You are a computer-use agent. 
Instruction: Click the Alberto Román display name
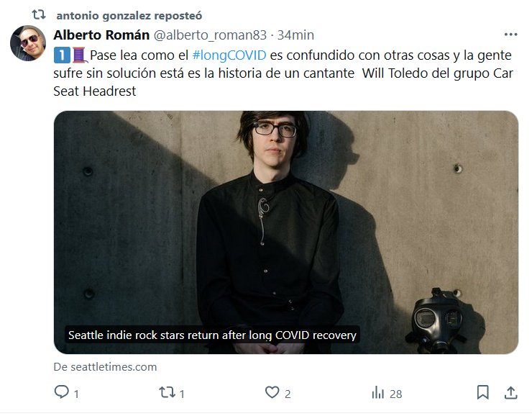(x=101, y=35)
